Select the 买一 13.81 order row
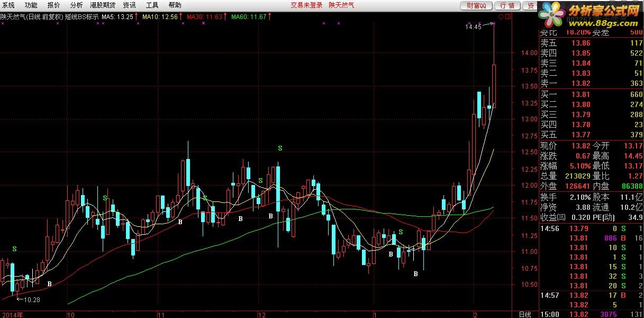Viewport: 644px width, 318px height. (592, 94)
